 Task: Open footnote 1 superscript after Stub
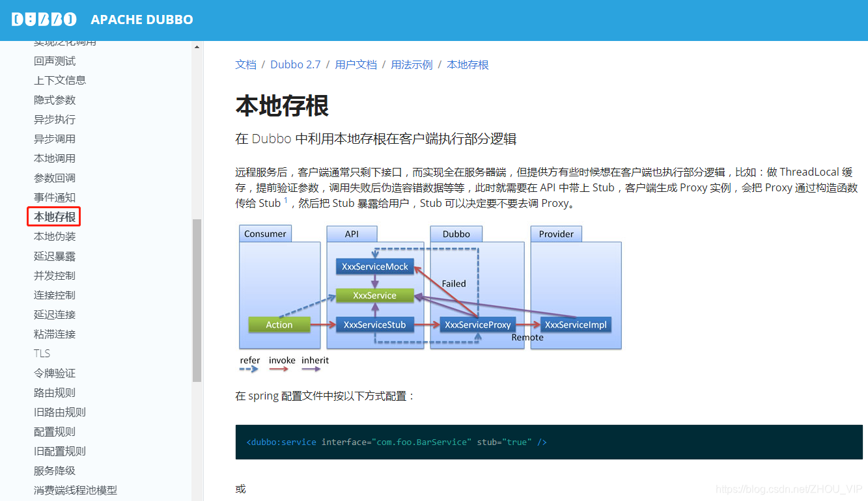pyautogui.click(x=285, y=200)
